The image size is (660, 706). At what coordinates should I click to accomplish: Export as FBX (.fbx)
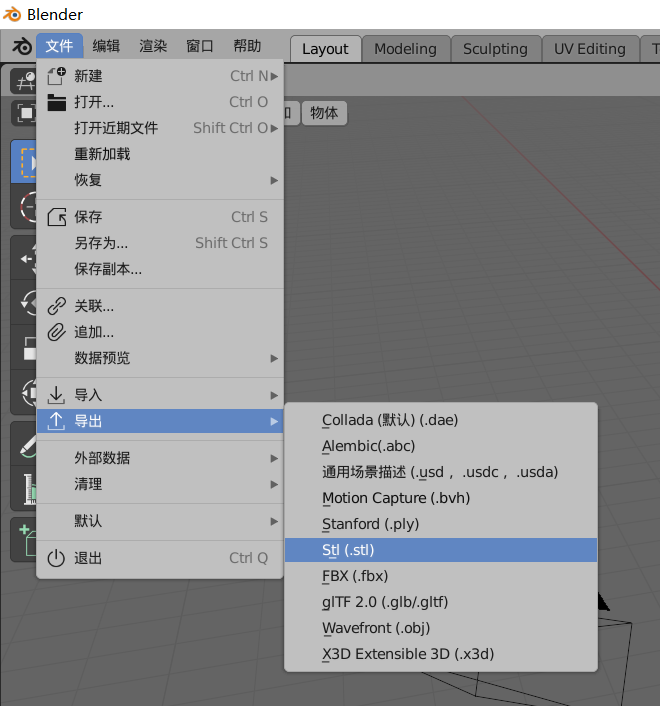(x=441, y=576)
